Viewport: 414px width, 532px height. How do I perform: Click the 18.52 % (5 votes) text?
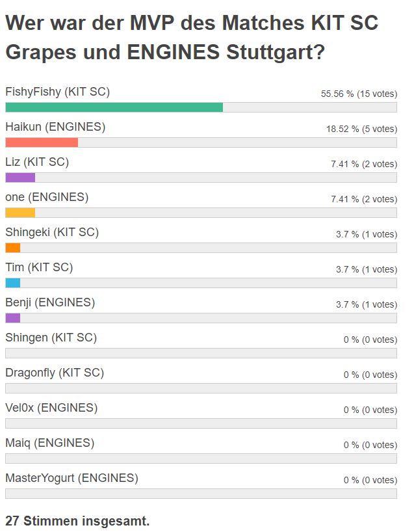tap(362, 129)
